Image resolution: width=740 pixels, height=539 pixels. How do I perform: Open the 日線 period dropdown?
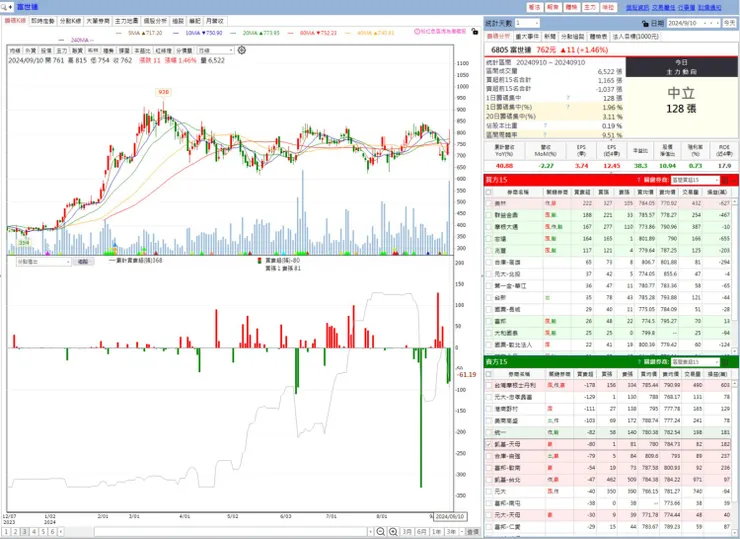[x=215, y=51]
